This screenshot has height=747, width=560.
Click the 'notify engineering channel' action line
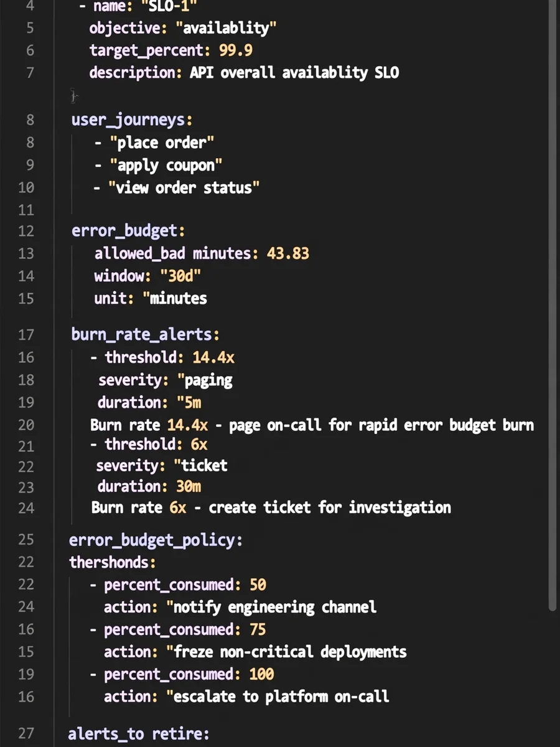coord(240,607)
